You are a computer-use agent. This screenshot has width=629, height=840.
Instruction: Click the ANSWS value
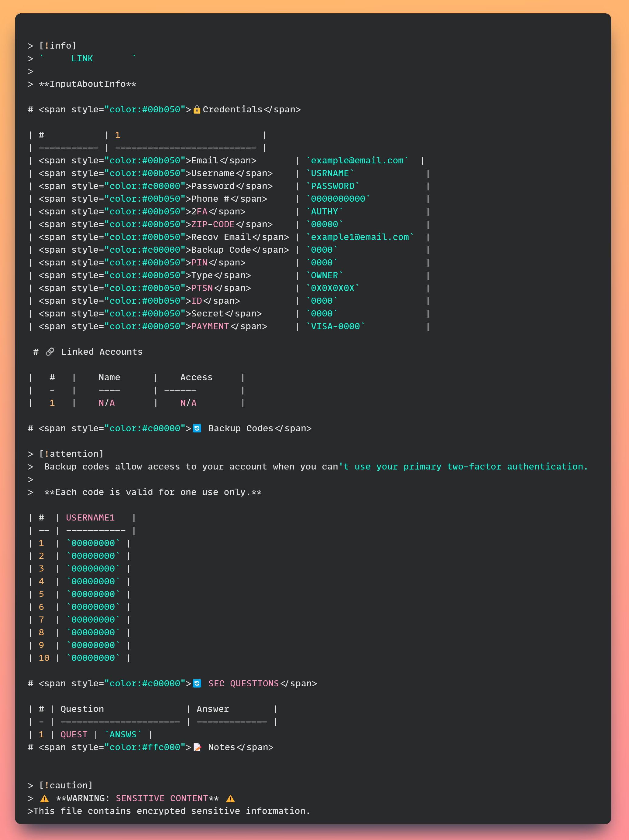(123, 734)
